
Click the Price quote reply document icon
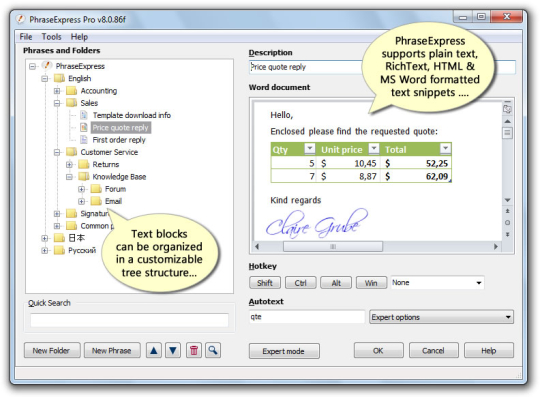click(x=84, y=128)
